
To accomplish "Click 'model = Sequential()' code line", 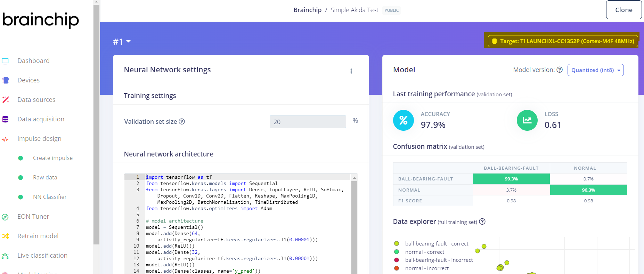I will coord(174,227).
